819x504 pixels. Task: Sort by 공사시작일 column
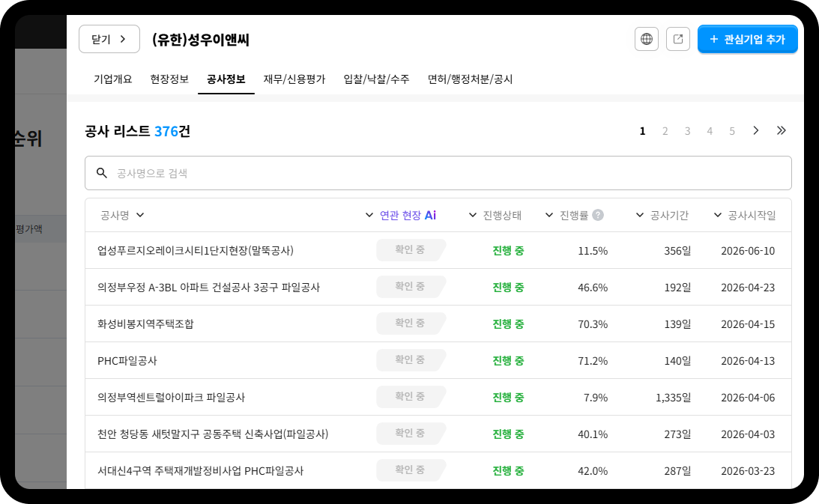tap(745, 215)
